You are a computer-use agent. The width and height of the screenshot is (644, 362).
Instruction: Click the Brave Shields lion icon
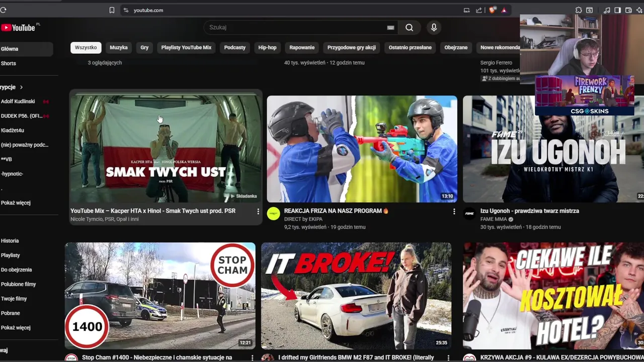[x=492, y=10]
